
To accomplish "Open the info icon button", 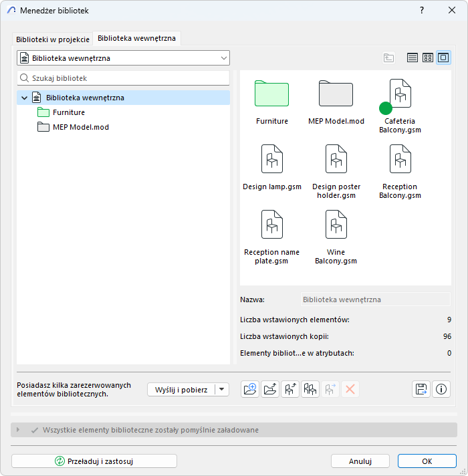I will (x=441, y=389).
